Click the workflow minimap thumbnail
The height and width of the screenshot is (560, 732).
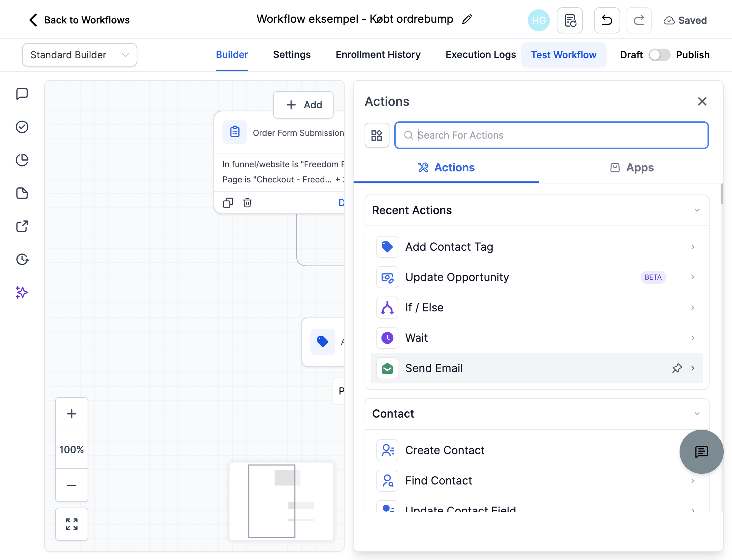pos(281,501)
